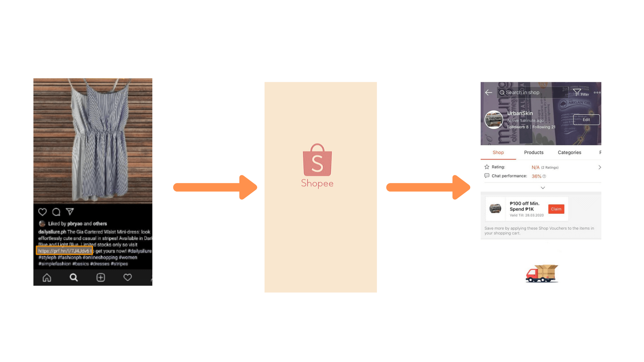Select the Categories tab in UrbanSkin store
The height and width of the screenshot is (362, 644).
(570, 153)
